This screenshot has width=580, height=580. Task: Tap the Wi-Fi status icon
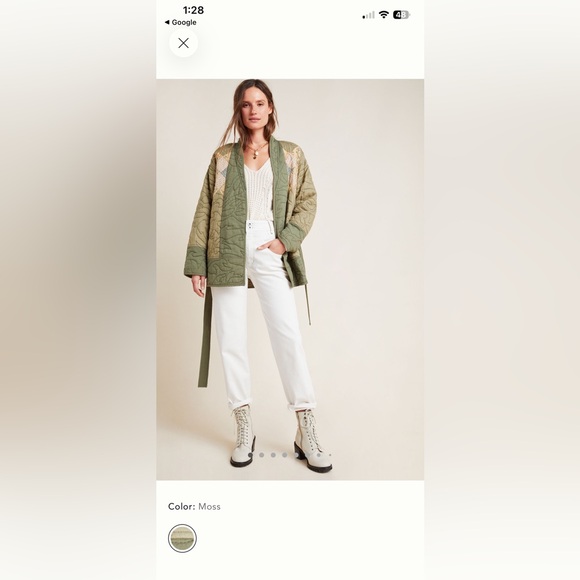(x=384, y=15)
